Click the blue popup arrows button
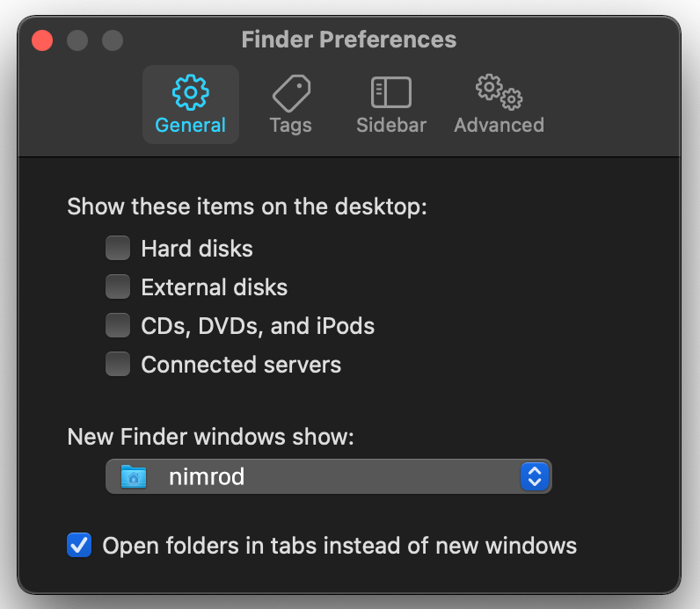The image size is (700, 609). (534, 476)
